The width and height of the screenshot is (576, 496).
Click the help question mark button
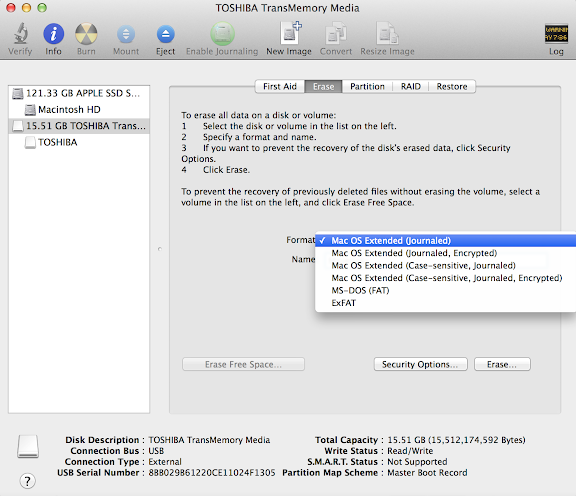(28, 481)
